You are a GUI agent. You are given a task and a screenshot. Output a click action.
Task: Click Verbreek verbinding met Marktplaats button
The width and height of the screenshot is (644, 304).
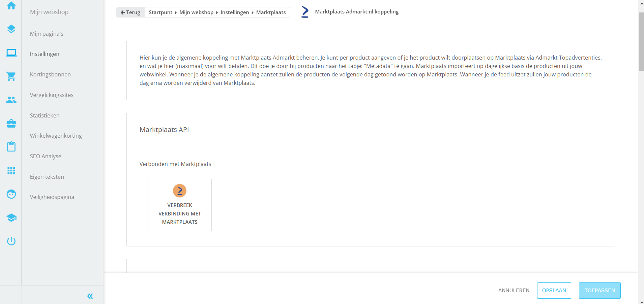click(180, 205)
